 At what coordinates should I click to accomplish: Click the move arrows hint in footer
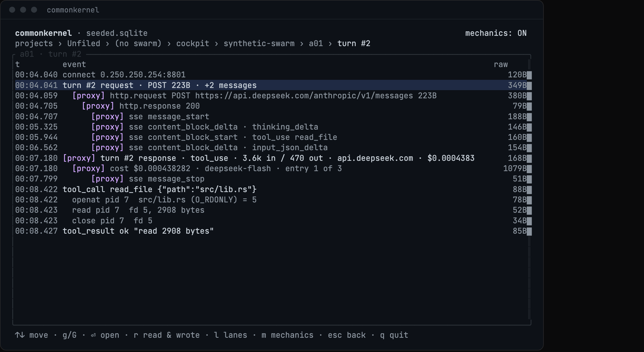click(x=32, y=335)
